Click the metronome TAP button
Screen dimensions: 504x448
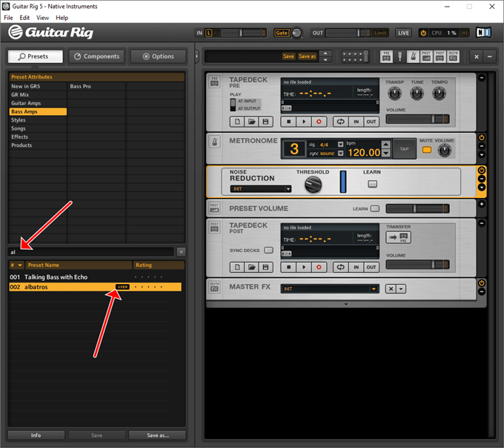pos(404,149)
